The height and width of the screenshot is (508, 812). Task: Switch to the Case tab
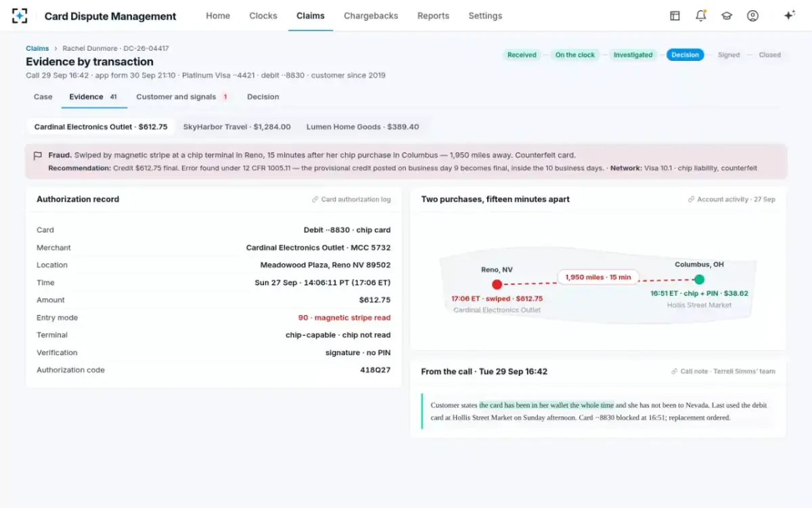pyautogui.click(x=43, y=97)
